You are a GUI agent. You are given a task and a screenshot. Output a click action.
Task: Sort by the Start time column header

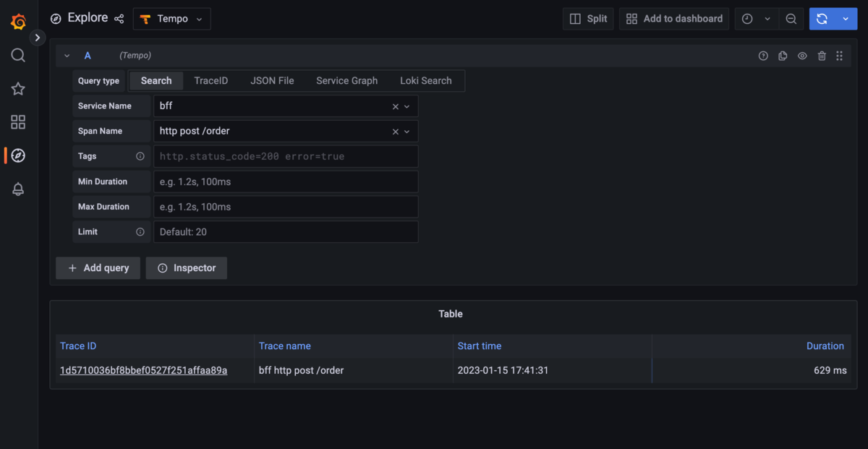point(480,346)
